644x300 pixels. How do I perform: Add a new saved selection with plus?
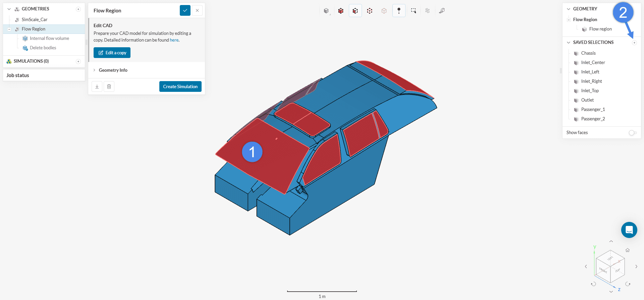point(634,43)
